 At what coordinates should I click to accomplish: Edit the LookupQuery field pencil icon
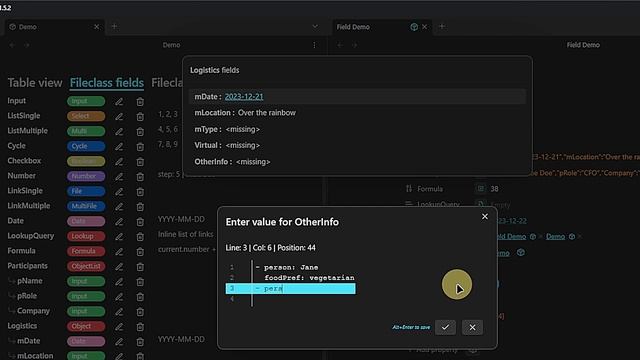pyautogui.click(x=119, y=237)
